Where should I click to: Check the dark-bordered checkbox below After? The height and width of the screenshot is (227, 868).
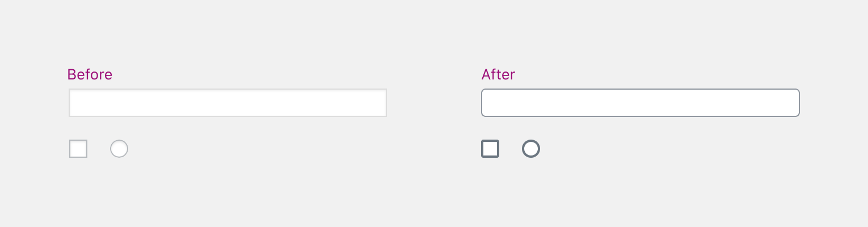490,149
